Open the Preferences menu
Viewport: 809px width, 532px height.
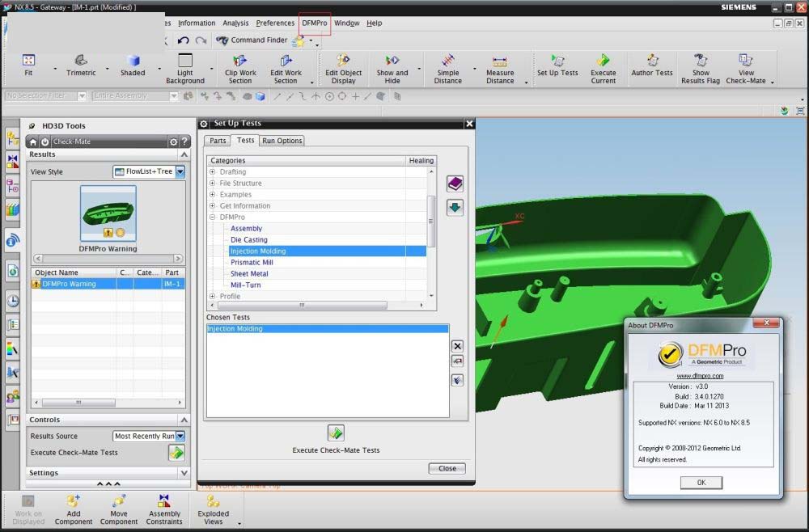pos(275,23)
